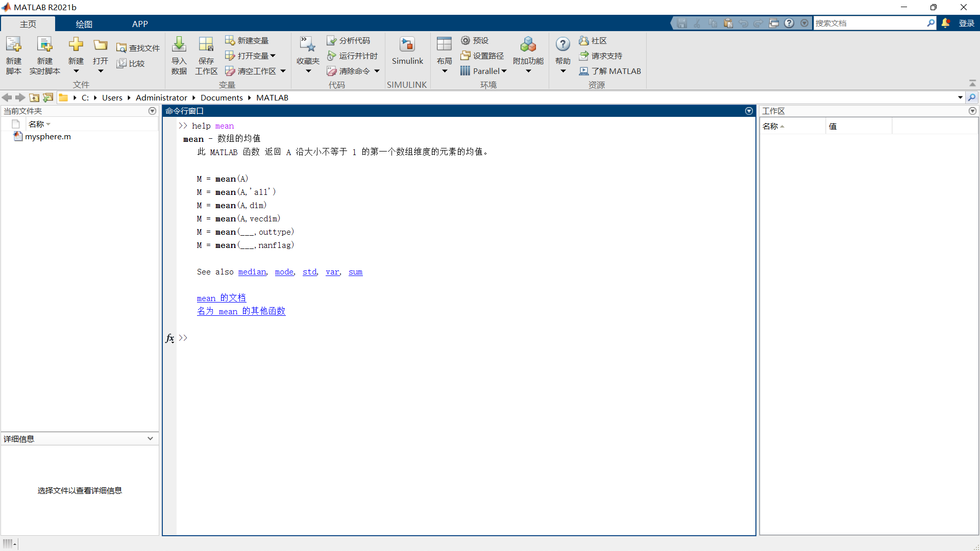Image resolution: width=980 pixels, height=551 pixels.
Task: Open the std help link
Action: coord(309,272)
